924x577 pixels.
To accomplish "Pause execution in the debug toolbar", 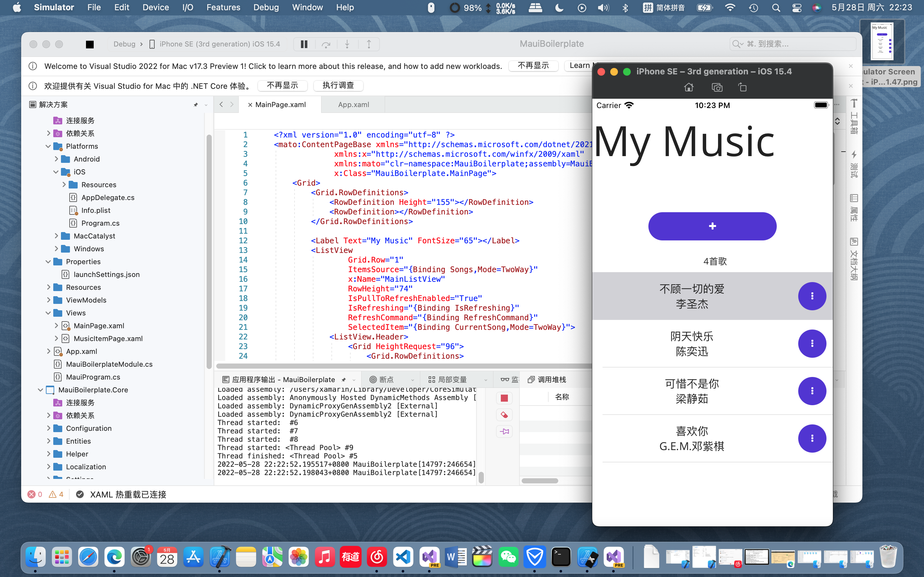I will [x=304, y=44].
